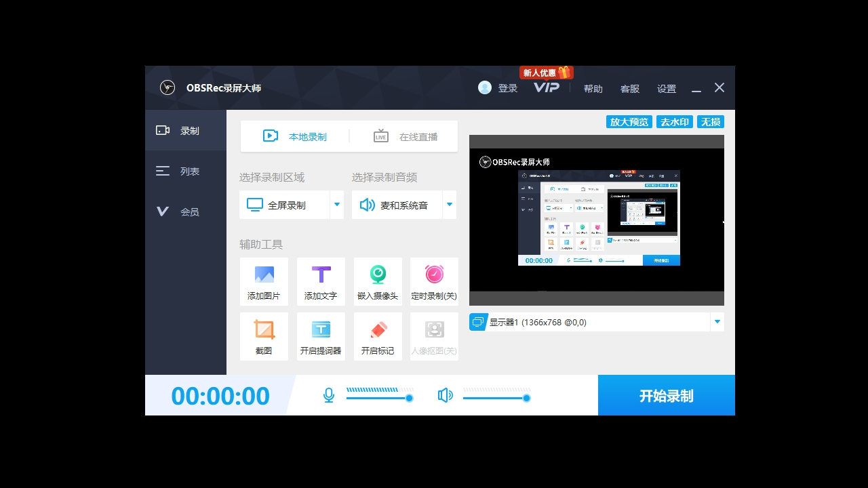Open the 麦和系统音 audio source dropdown
The width and height of the screenshot is (868, 488).
(x=449, y=204)
